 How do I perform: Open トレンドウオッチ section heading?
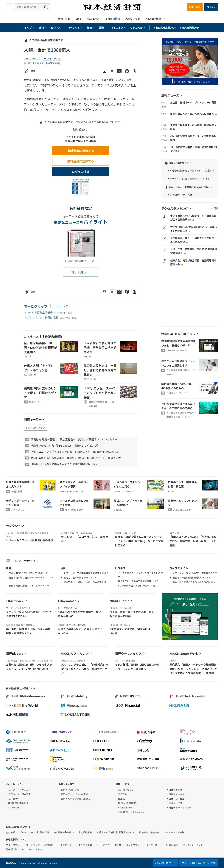[x=25, y=561]
